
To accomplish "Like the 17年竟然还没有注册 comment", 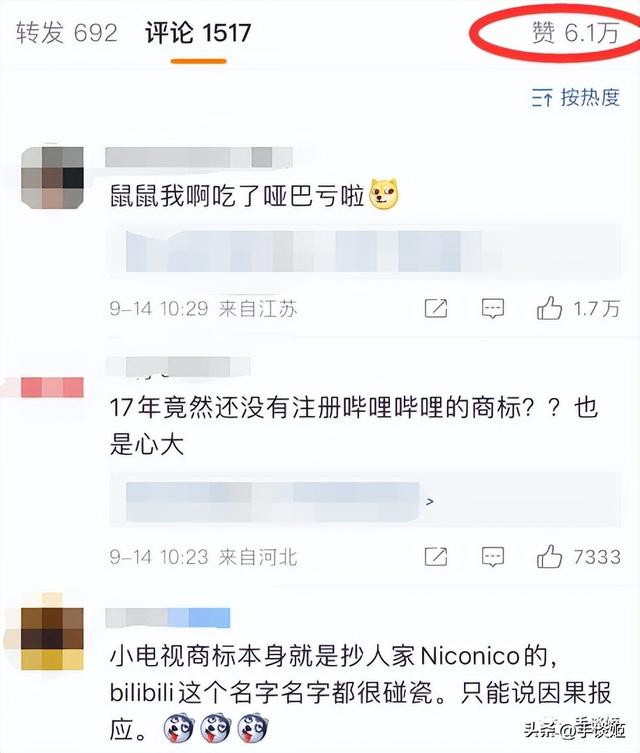I will point(549,557).
